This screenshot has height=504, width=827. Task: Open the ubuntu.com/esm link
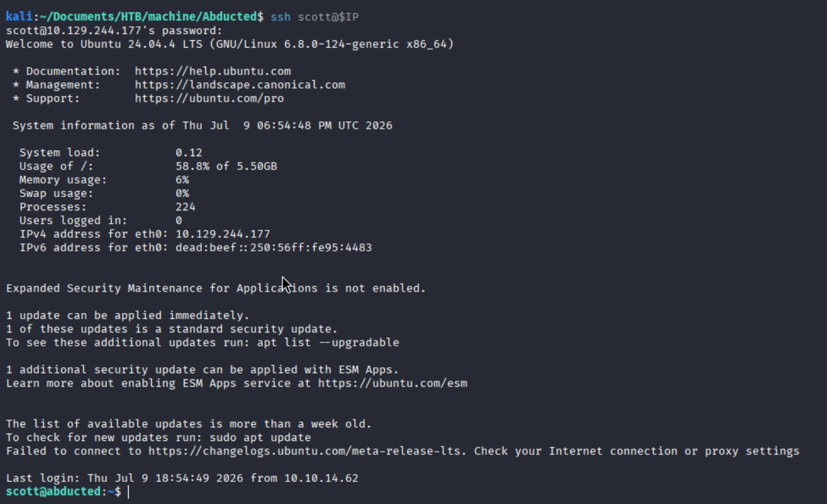(x=392, y=383)
